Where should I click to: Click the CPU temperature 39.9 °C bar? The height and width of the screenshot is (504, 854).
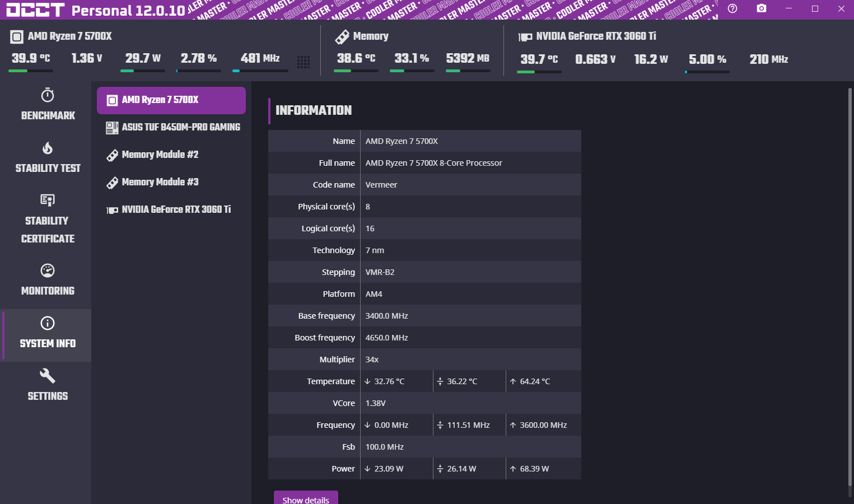click(x=31, y=71)
